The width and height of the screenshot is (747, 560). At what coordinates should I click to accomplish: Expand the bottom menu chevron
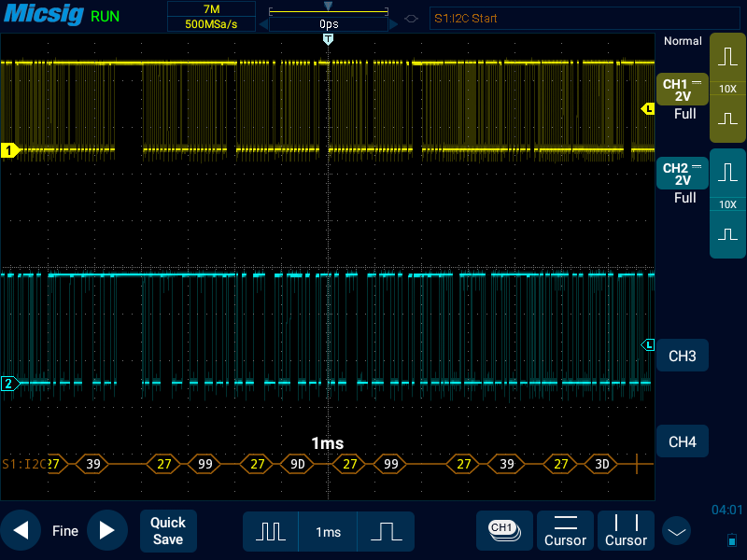point(676,531)
